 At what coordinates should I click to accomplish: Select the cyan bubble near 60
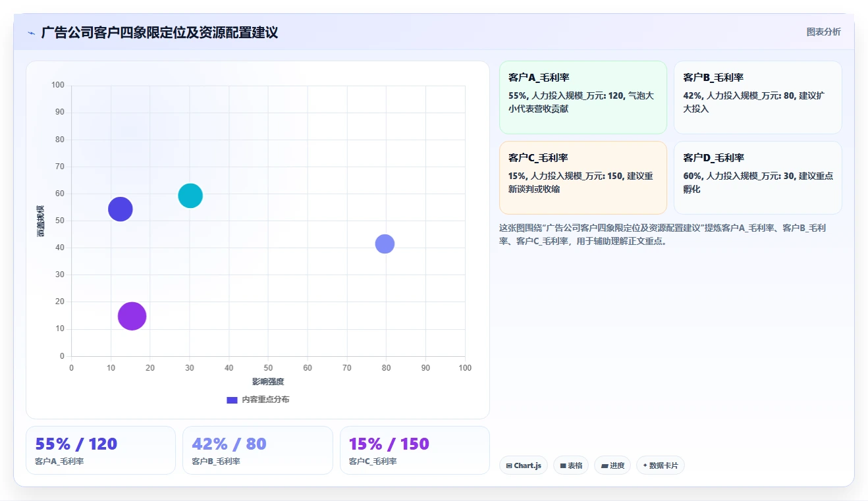click(190, 196)
